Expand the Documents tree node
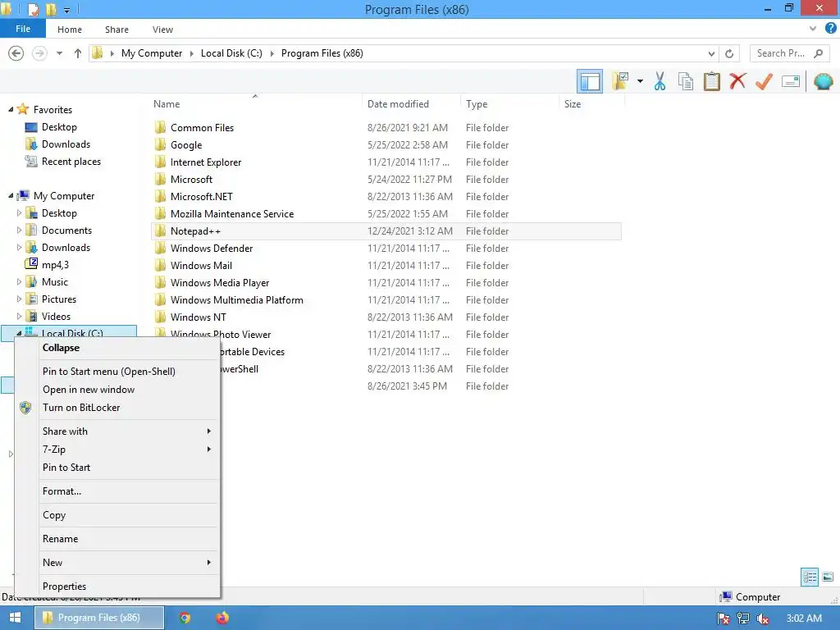Viewport: 840px width, 630px height. 20,231
